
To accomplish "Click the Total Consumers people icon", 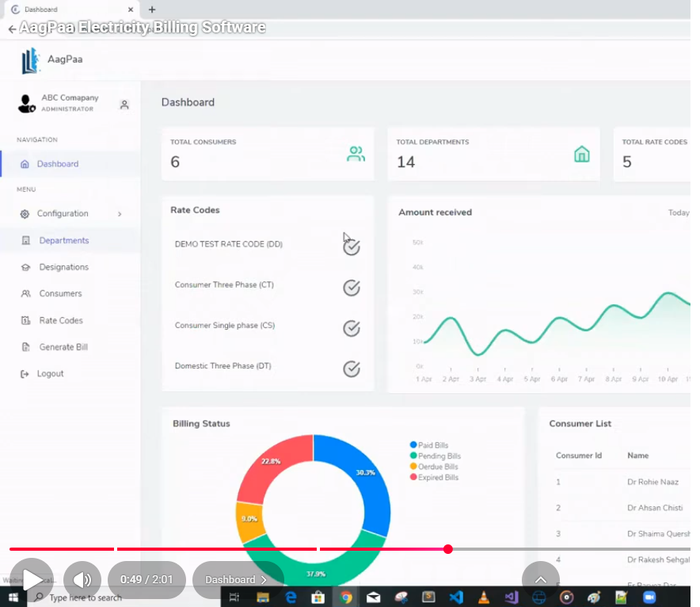I will pos(356,155).
